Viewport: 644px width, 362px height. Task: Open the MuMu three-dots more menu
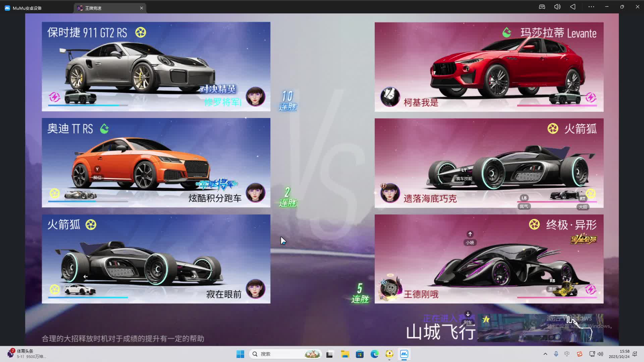pos(591,7)
